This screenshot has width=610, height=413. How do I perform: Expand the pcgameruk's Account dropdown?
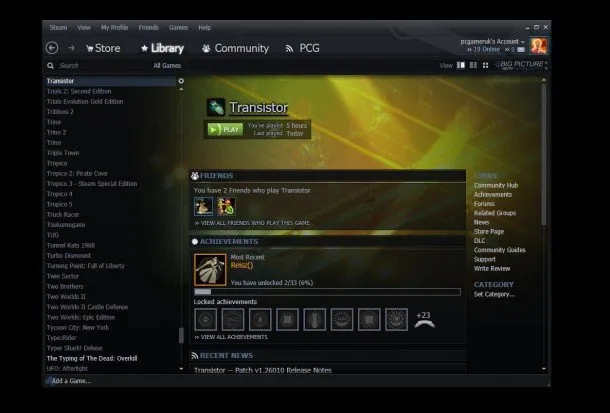click(x=493, y=41)
